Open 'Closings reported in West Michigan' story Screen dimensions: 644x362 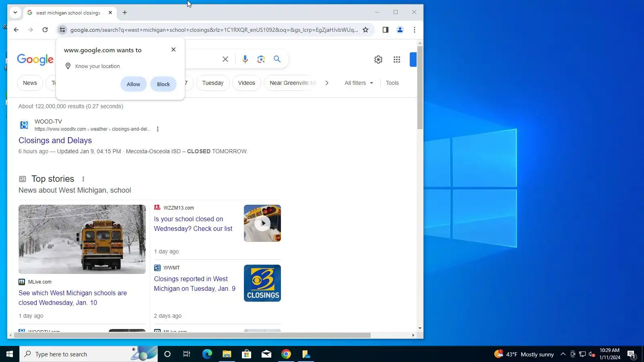click(x=195, y=284)
